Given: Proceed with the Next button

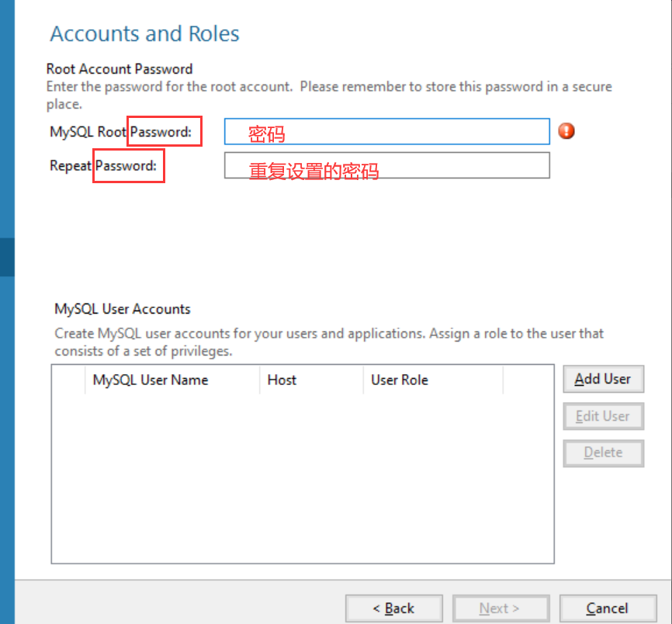Looking at the screenshot, I should 501,608.
